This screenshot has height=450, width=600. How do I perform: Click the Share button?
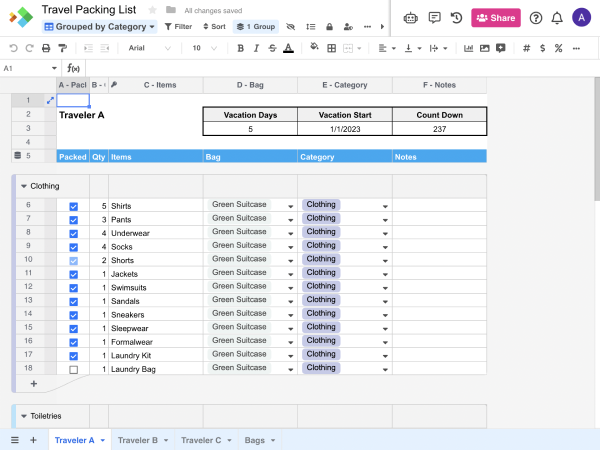point(496,18)
